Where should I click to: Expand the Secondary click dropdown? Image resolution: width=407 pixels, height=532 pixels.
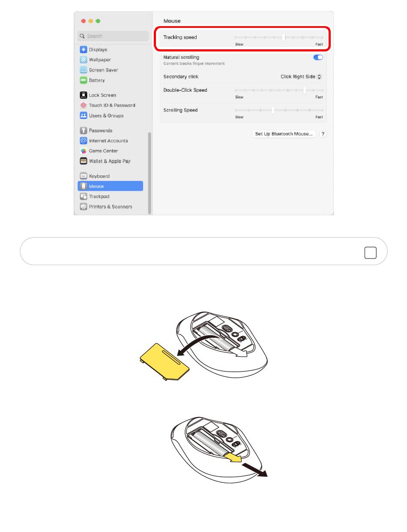coord(301,77)
